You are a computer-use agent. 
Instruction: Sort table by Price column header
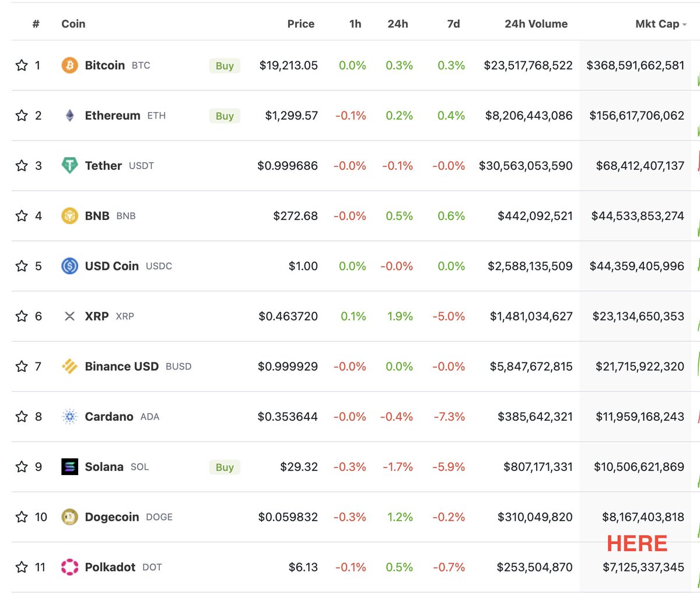click(x=301, y=24)
